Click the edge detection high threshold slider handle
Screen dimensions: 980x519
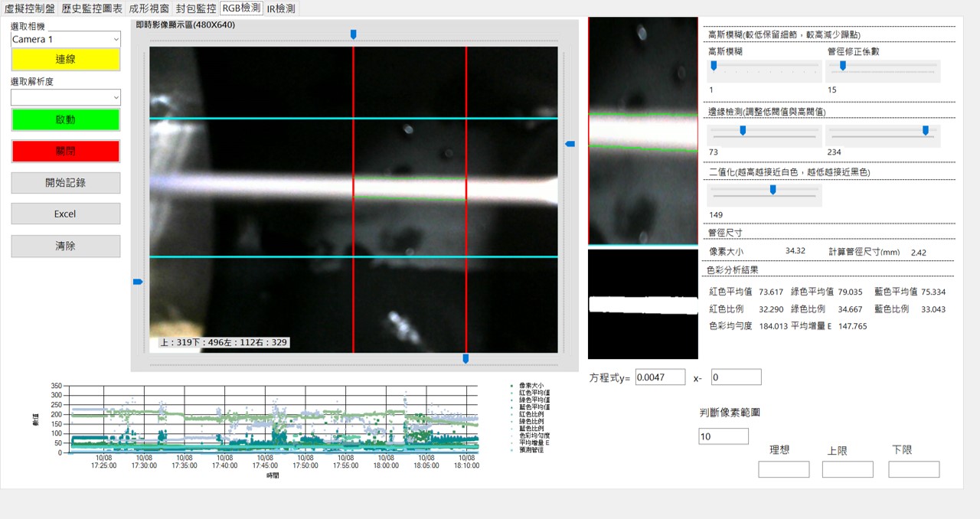[x=926, y=131]
